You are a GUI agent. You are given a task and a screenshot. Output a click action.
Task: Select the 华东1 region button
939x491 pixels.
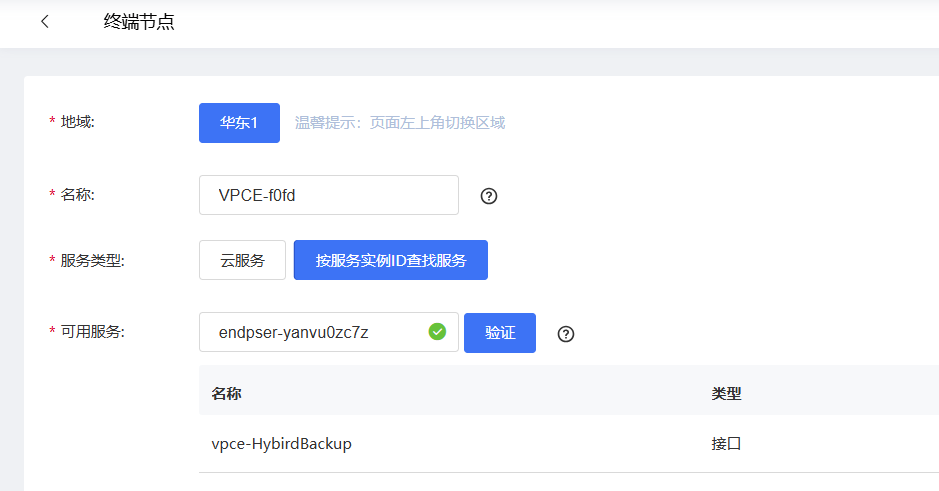pos(240,123)
